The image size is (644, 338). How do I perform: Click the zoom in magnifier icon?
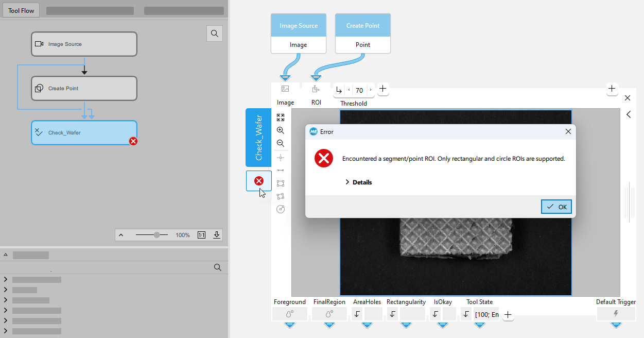tap(281, 130)
